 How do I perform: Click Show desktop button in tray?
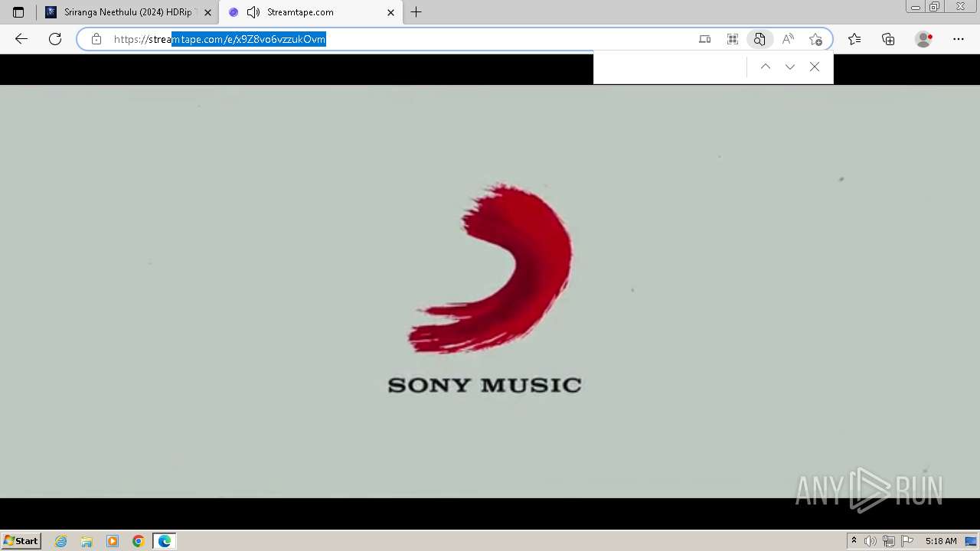(x=971, y=541)
